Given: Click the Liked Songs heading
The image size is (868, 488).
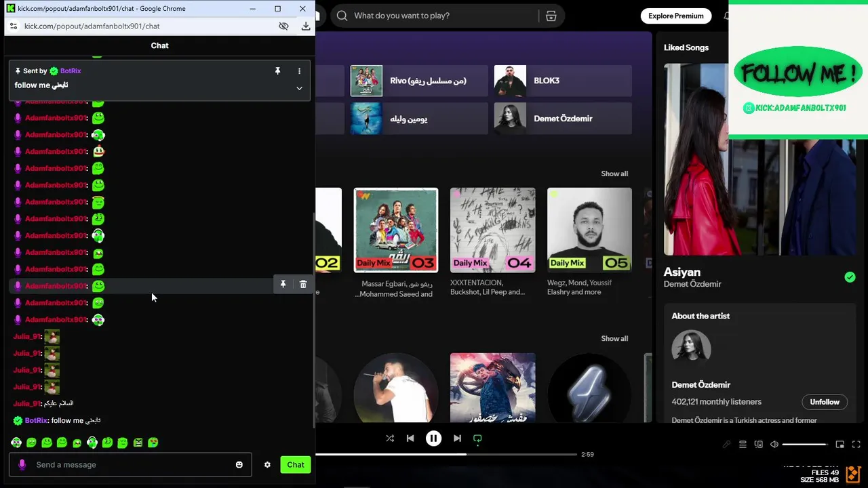Looking at the screenshot, I should coord(686,47).
